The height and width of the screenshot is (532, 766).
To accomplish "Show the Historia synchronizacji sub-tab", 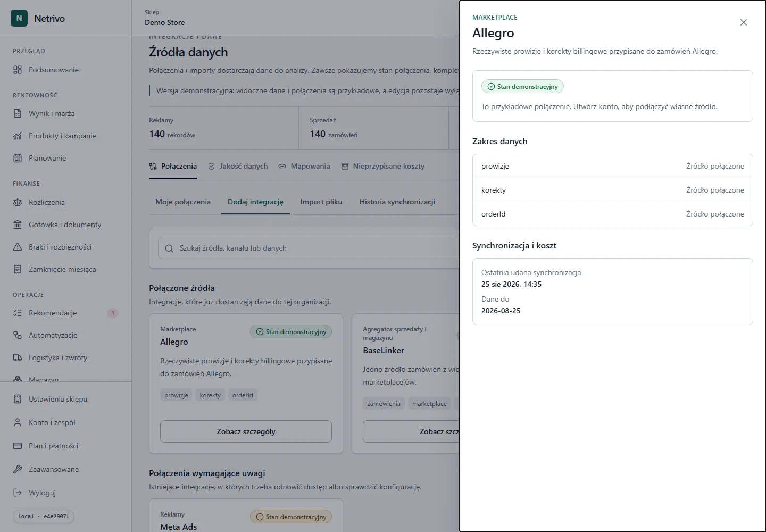I will (397, 202).
